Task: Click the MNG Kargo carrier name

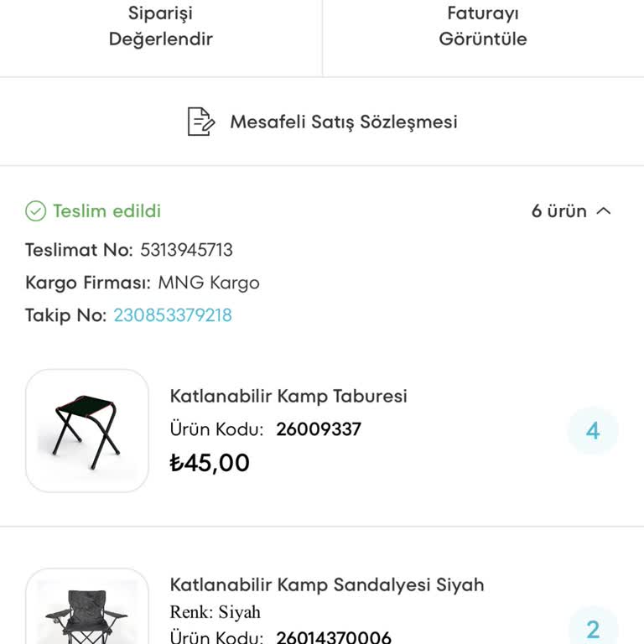Action: pyautogui.click(x=209, y=283)
